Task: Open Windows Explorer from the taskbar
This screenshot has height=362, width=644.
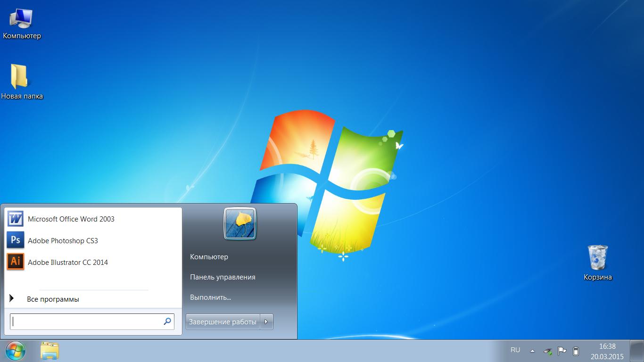Action: tap(50, 351)
